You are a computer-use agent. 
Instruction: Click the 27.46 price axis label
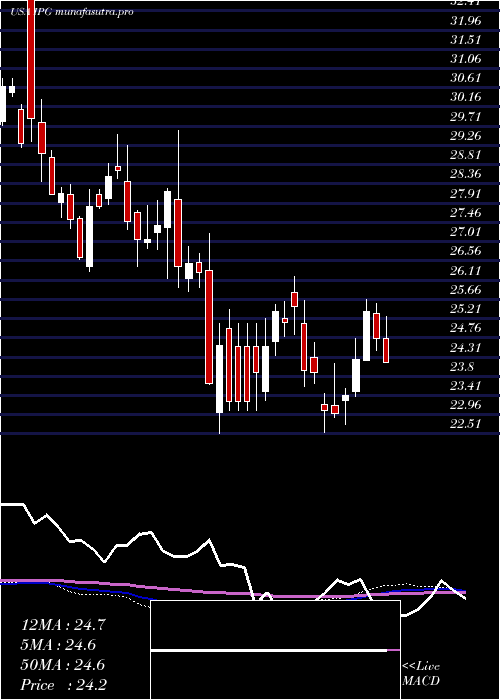click(x=466, y=212)
